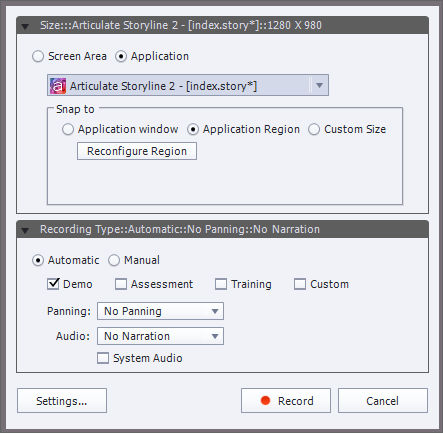Open the Audio narration dropdown
Screen dimensions: 443x434
point(160,336)
